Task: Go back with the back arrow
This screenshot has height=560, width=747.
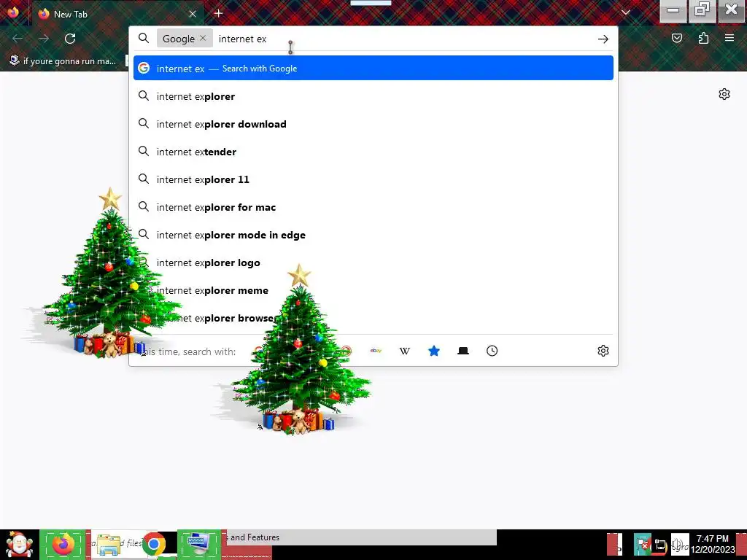Action: pos(18,38)
